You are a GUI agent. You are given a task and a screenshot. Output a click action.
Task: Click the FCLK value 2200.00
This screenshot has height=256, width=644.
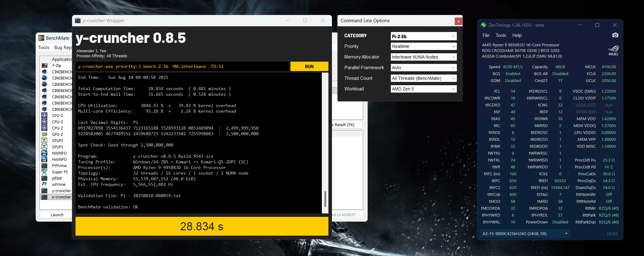[x=609, y=74]
